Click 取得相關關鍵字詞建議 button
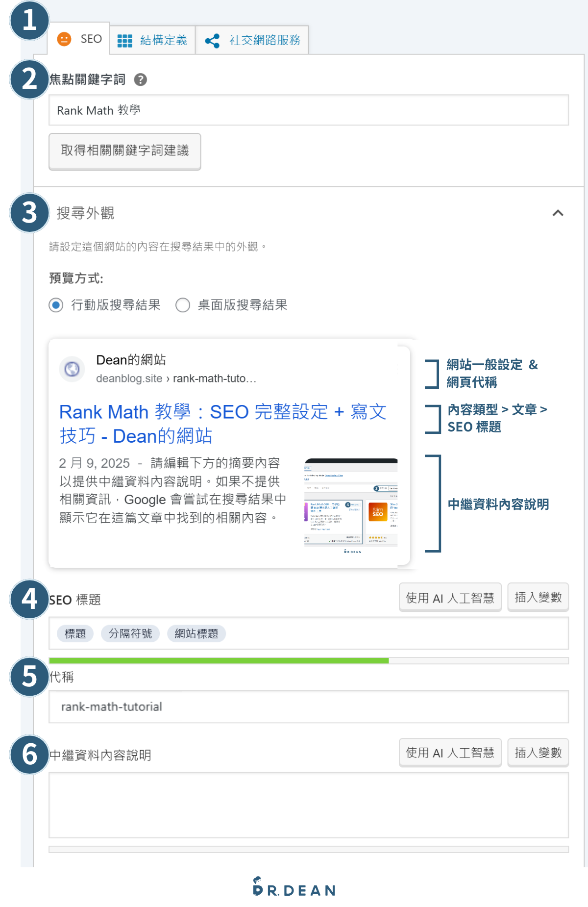Viewport: 588px width, 907px height. pyautogui.click(x=125, y=151)
